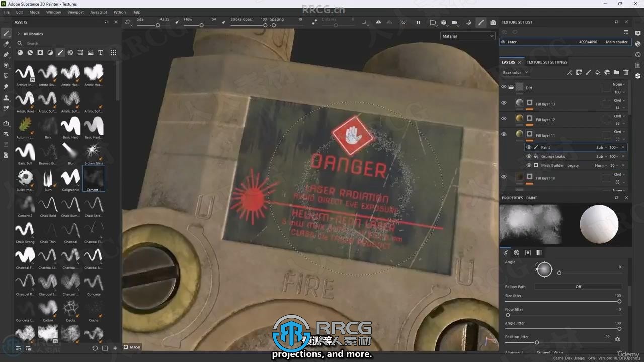Open the Brush properties tab icon
The height and width of the screenshot is (362, 644).
pyautogui.click(x=506, y=253)
